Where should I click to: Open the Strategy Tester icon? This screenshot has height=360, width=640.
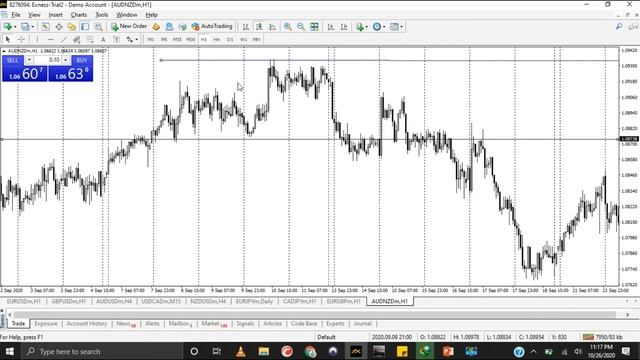(x=98, y=27)
